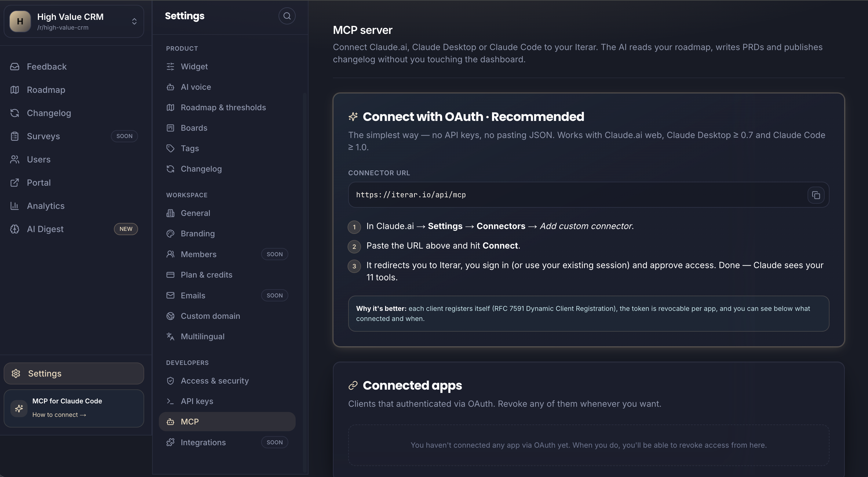Click the SOON badge beside Surveys
Viewport: 868px width, 477px height.
pos(124,137)
